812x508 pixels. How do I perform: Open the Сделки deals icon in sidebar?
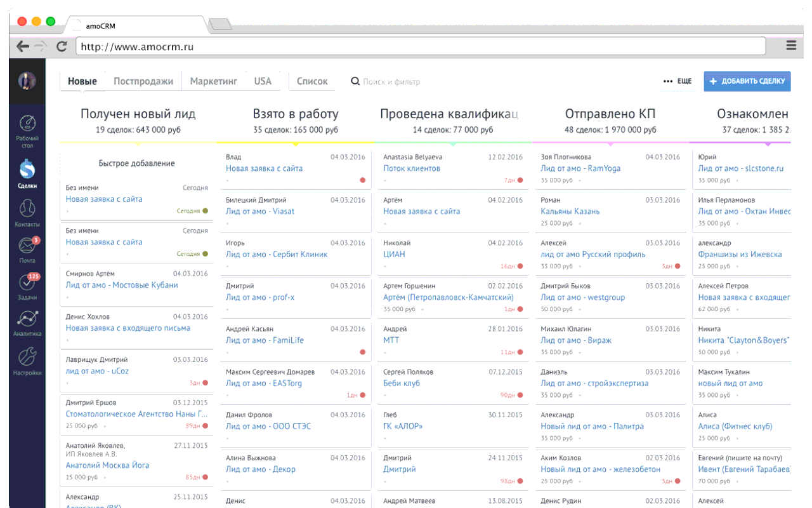27,169
